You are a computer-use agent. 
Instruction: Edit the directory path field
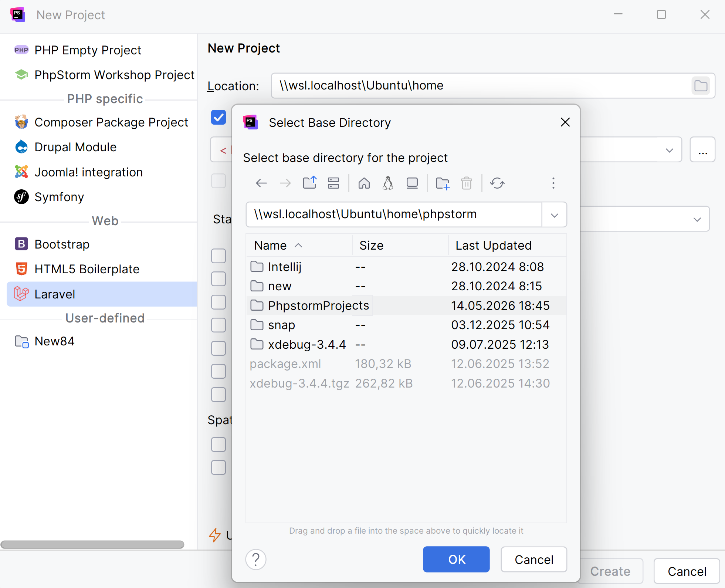[394, 214]
